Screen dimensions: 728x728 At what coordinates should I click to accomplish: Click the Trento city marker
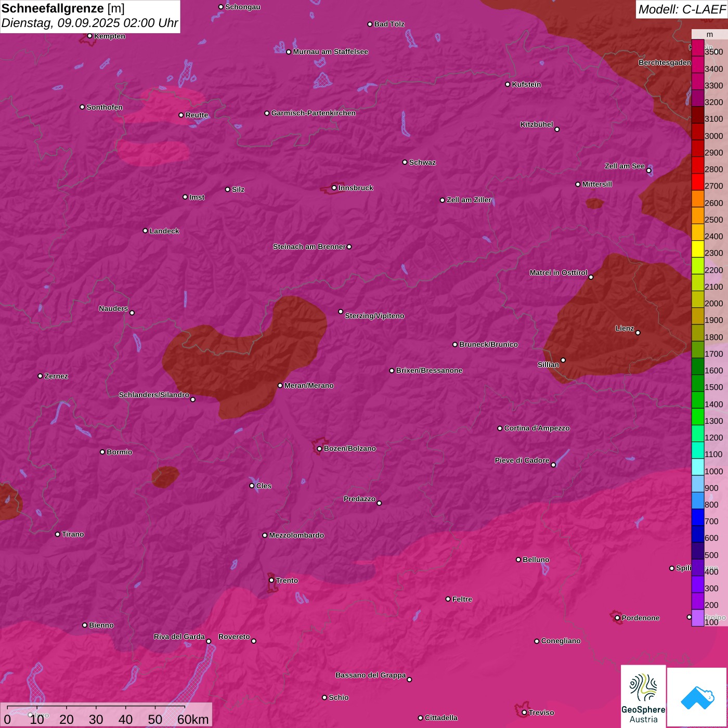pos(271,580)
